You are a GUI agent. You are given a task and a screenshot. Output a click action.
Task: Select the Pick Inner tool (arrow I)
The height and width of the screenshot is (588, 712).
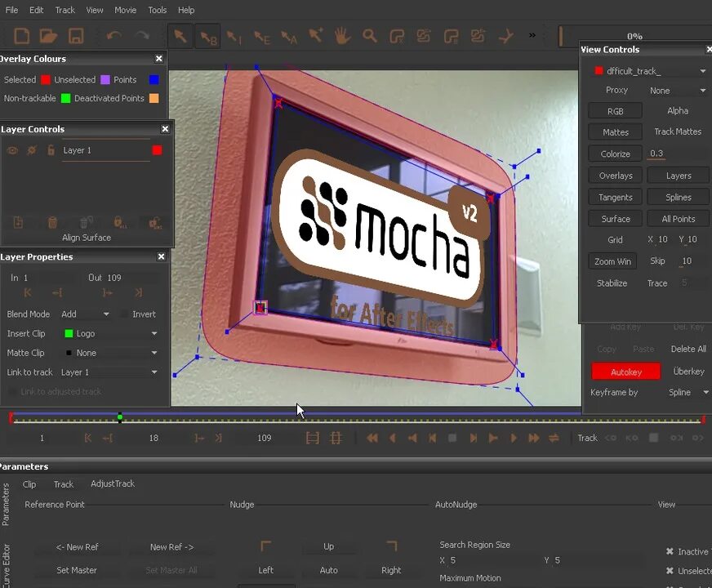click(234, 38)
